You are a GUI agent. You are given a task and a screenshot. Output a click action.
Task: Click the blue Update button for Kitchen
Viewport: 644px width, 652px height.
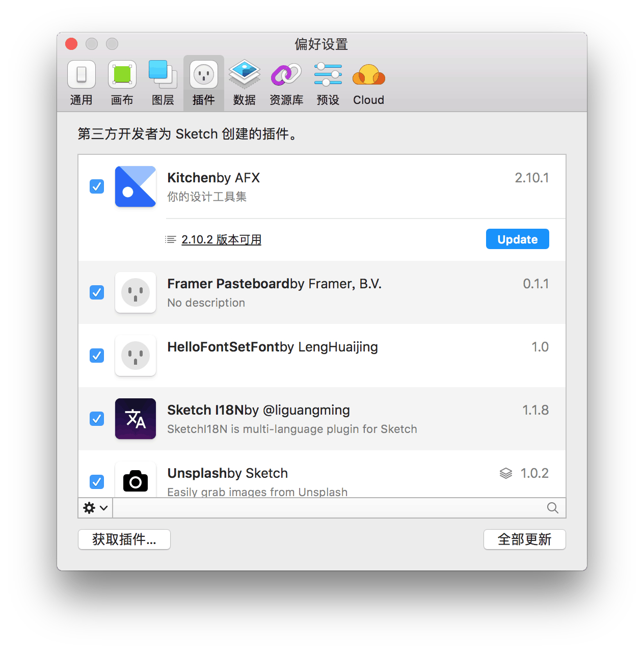tap(517, 239)
